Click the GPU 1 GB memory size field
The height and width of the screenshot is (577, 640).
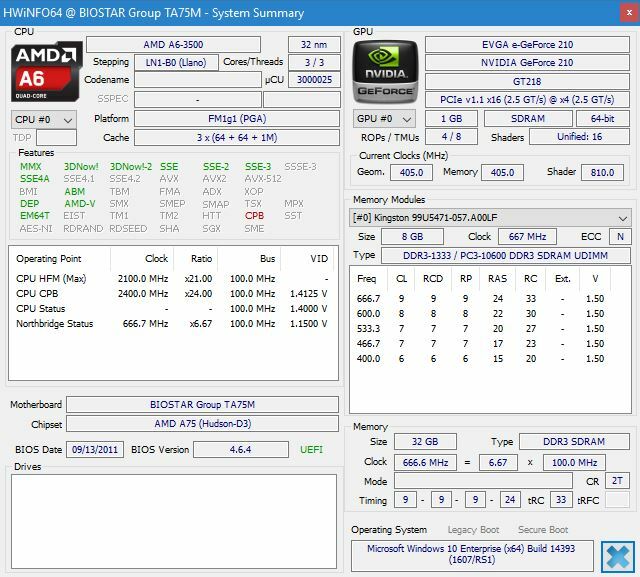click(x=451, y=119)
